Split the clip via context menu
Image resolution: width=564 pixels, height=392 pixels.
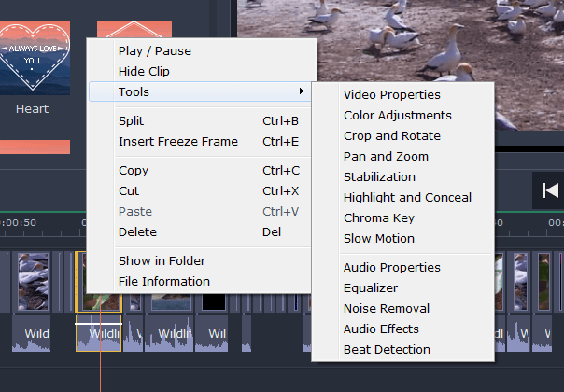click(x=132, y=120)
